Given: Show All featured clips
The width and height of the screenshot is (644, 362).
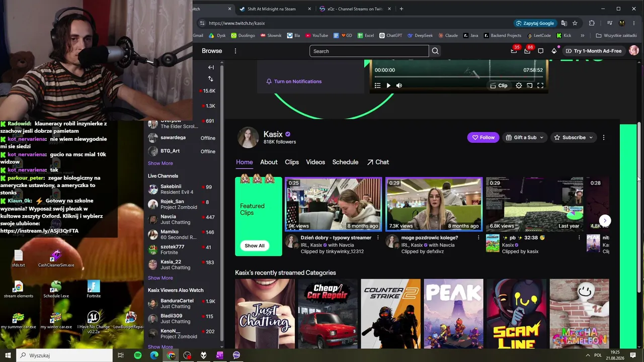Looking at the screenshot, I should pos(255,246).
